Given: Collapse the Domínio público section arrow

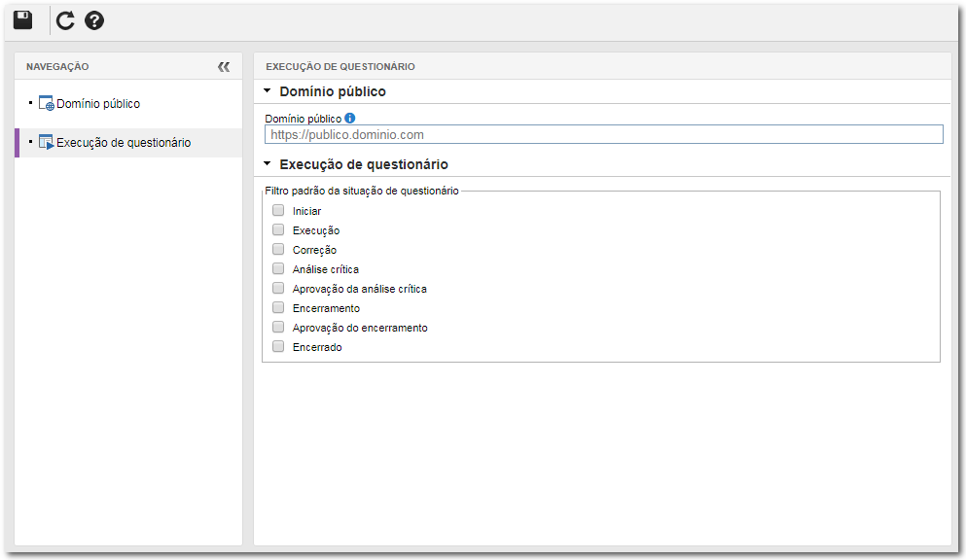Looking at the screenshot, I should pyautogui.click(x=268, y=91).
